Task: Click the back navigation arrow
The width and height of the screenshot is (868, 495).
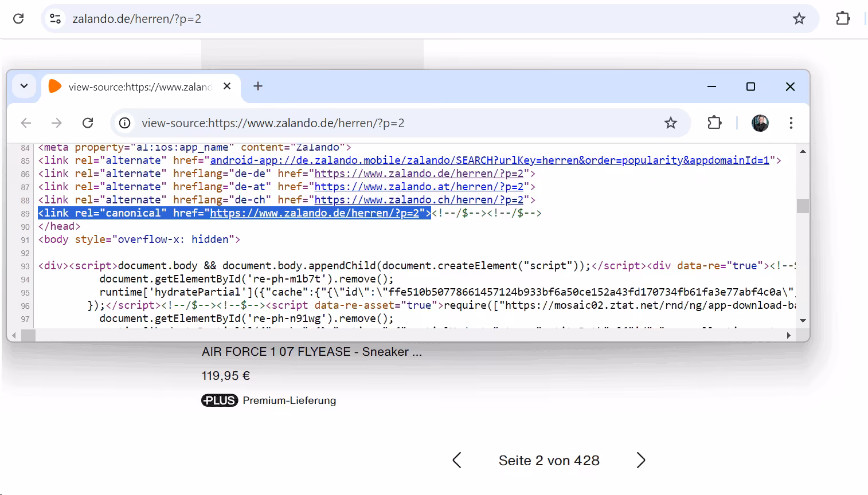Action: tap(26, 123)
